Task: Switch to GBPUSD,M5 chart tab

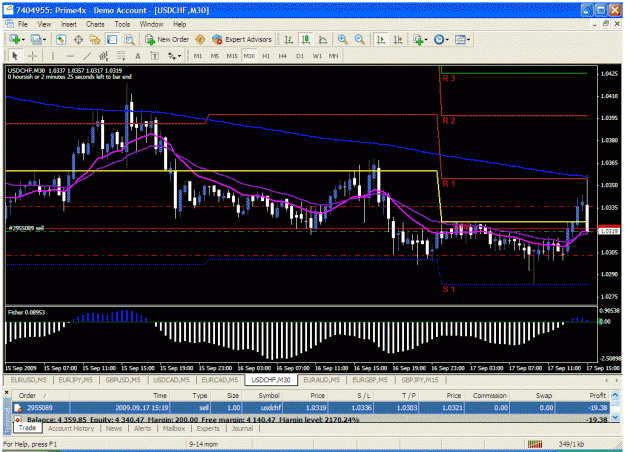Action: click(x=123, y=380)
